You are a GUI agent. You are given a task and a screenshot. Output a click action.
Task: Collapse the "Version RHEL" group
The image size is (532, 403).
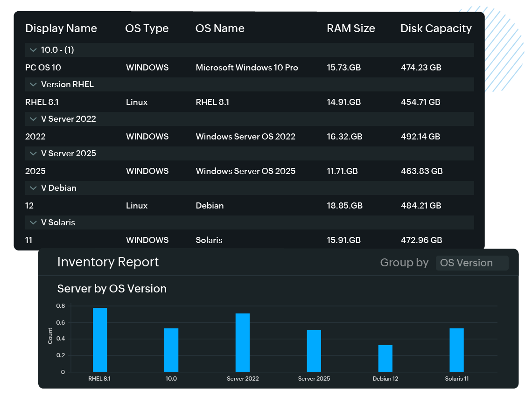33,84
